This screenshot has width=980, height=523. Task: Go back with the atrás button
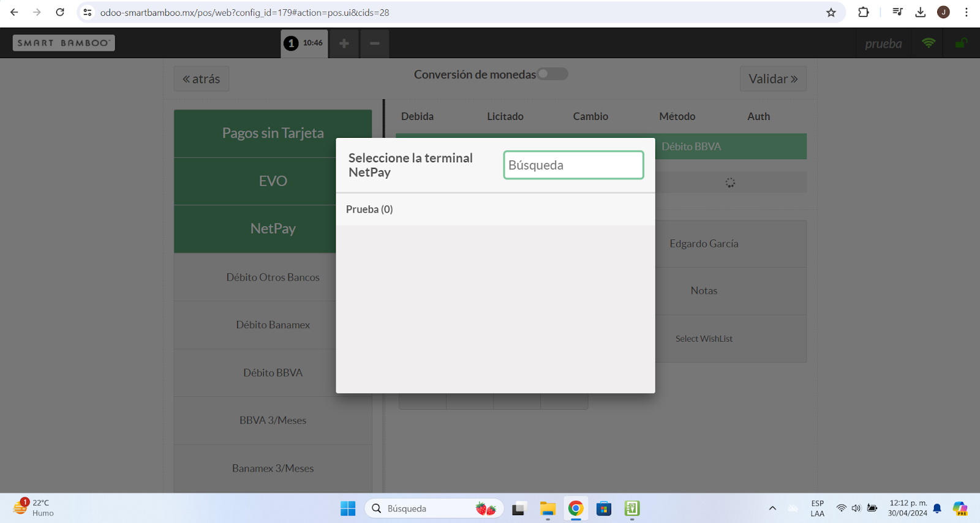pos(202,79)
